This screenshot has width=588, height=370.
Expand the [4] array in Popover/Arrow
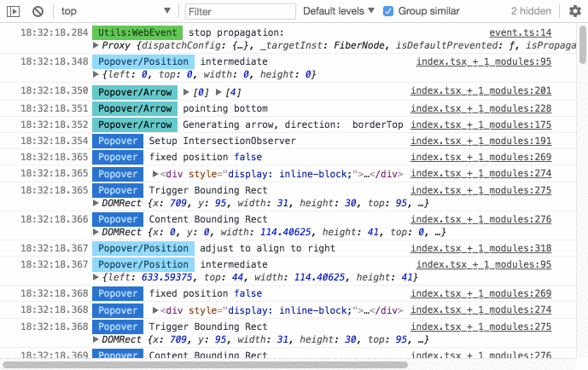coord(218,92)
